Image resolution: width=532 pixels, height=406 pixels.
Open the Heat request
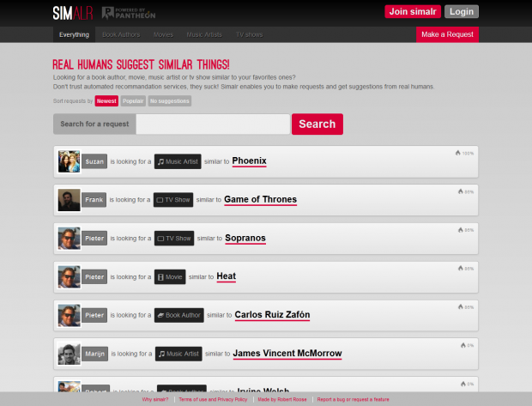227,276
